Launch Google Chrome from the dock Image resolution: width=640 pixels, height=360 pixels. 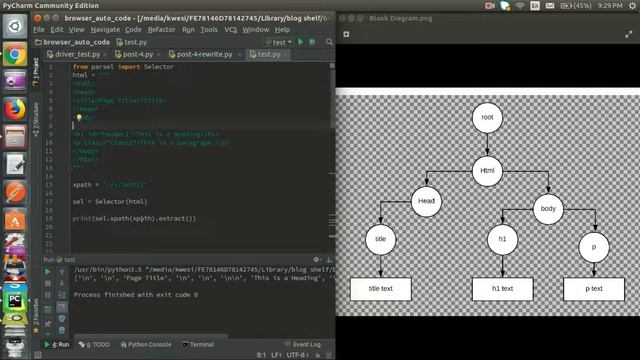(15, 54)
